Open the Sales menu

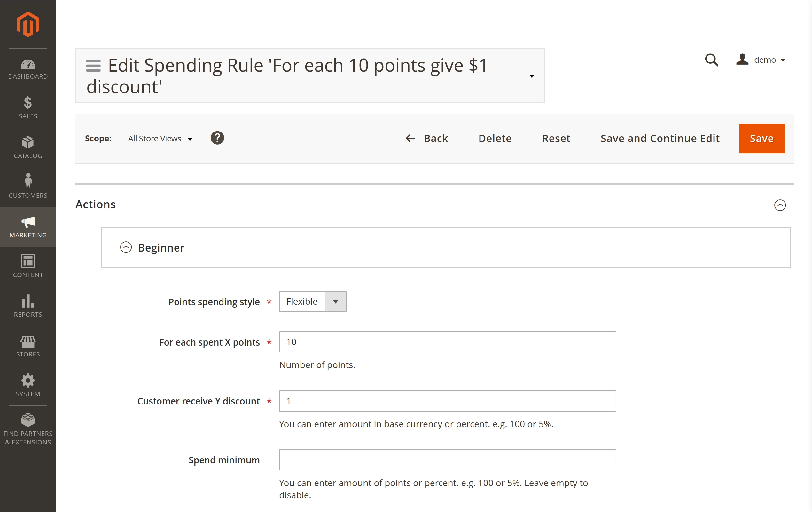pyautogui.click(x=28, y=108)
